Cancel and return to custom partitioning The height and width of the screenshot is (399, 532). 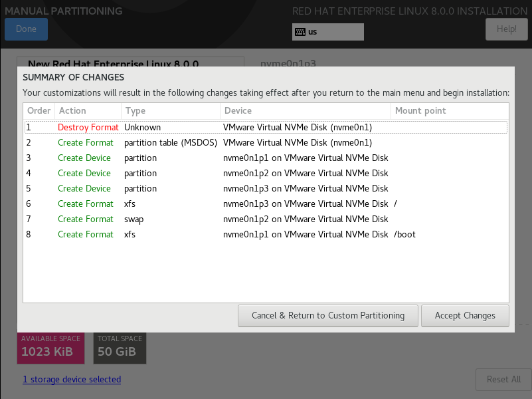click(327, 316)
